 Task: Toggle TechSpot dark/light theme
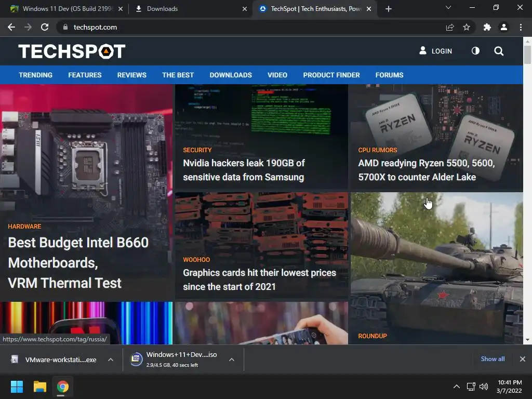pos(476,51)
